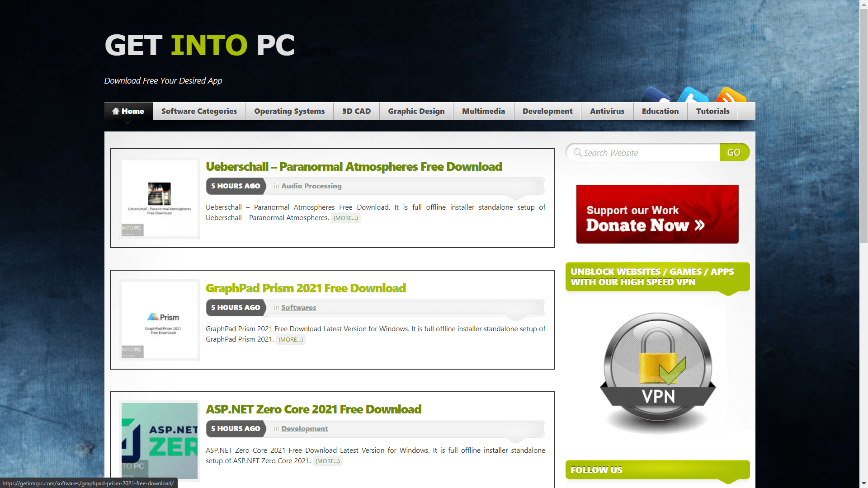The height and width of the screenshot is (488, 868).
Task: Click the Donate Now button icon
Action: coord(657,214)
